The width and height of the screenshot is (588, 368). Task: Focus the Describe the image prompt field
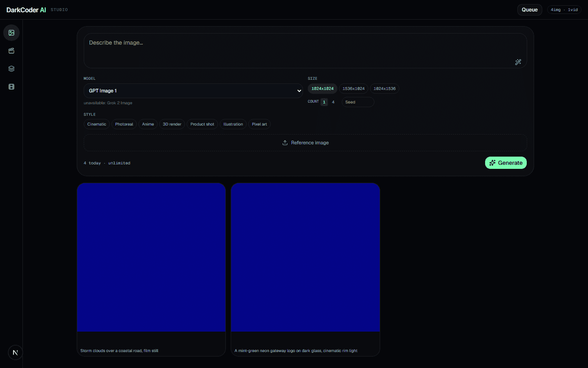tap(305, 51)
